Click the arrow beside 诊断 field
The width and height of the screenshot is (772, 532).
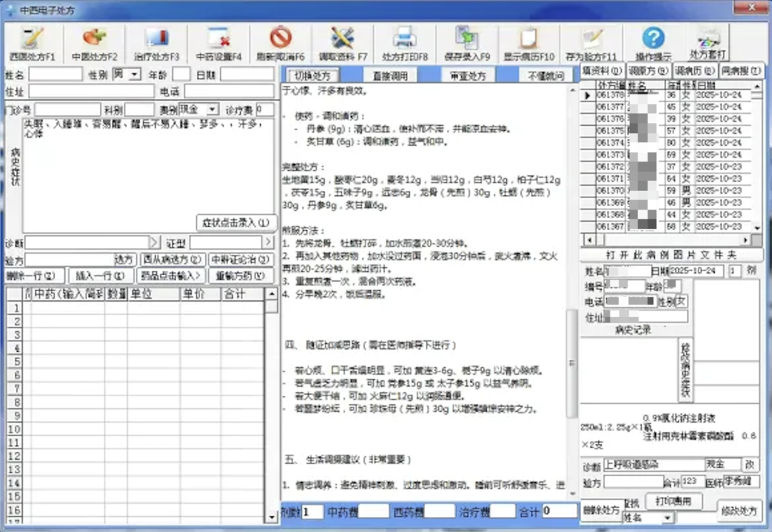pos(154,242)
